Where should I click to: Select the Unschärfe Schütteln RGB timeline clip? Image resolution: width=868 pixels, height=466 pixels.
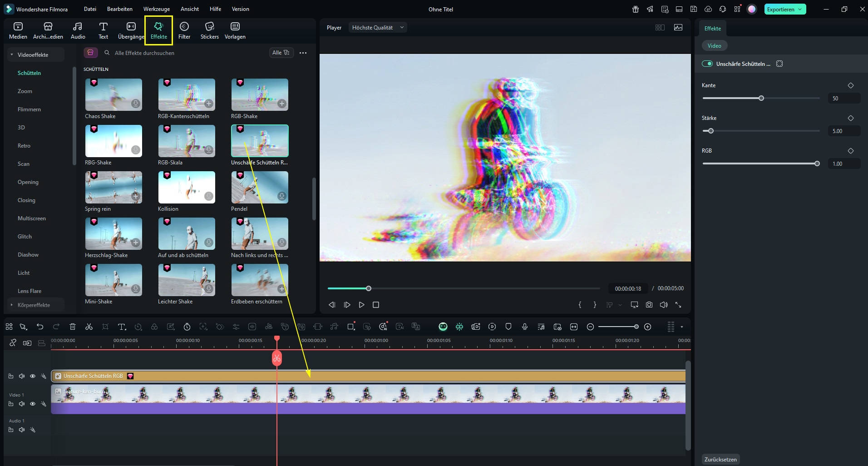(x=368, y=376)
